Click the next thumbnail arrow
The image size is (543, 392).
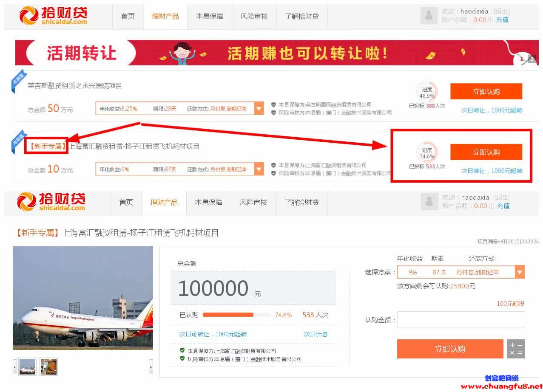151,367
